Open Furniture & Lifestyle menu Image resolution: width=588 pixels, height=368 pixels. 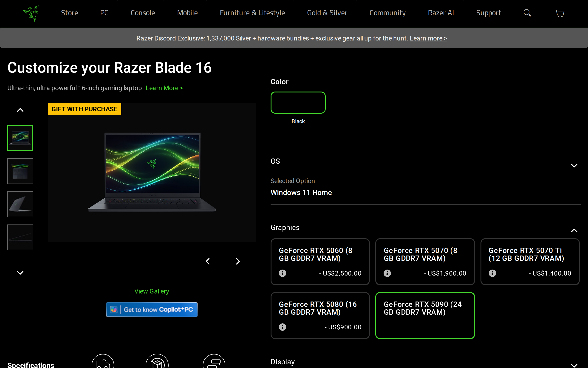click(252, 13)
